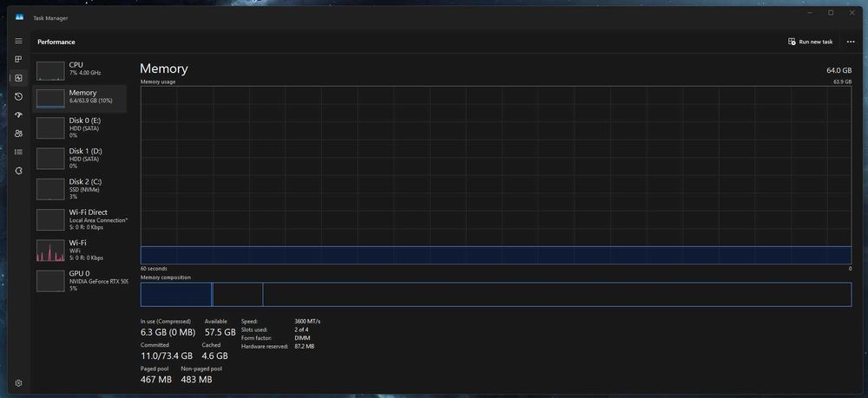This screenshot has width=868, height=398.
Task: Click the standby segment of memory composition bar
Action: (x=238, y=294)
